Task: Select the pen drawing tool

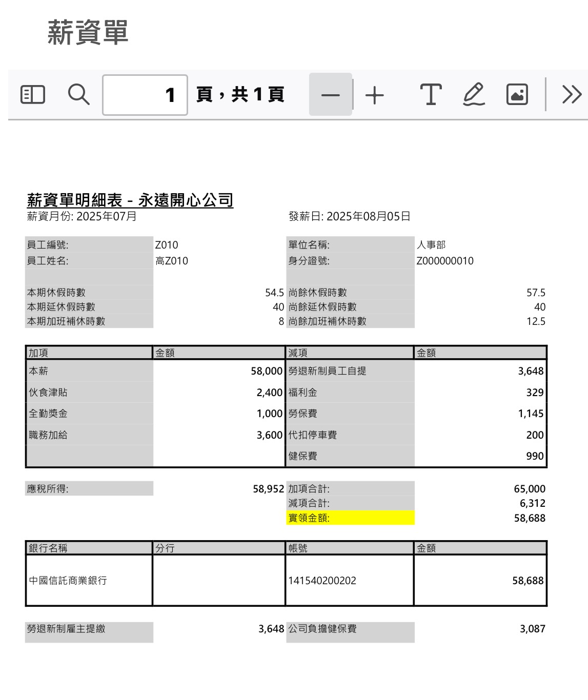Action: pos(474,95)
